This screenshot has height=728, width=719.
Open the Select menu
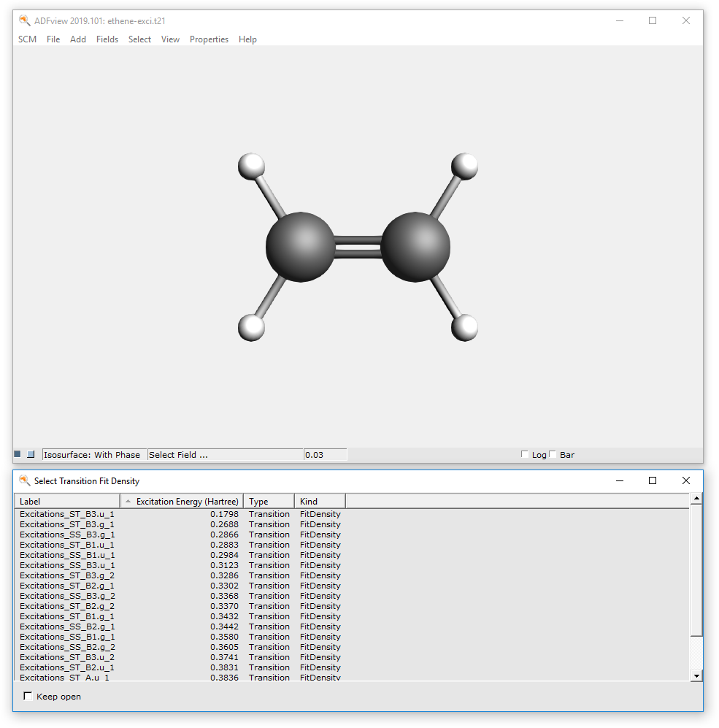(x=139, y=39)
